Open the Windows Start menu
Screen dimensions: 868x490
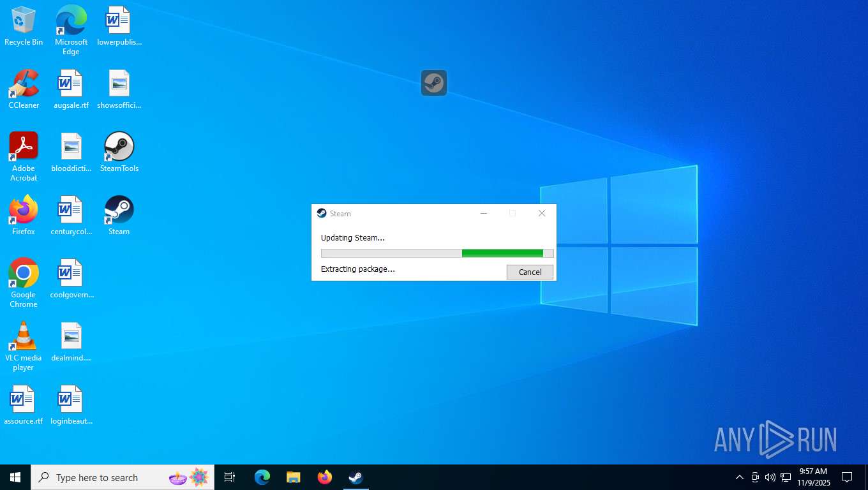tap(15, 477)
